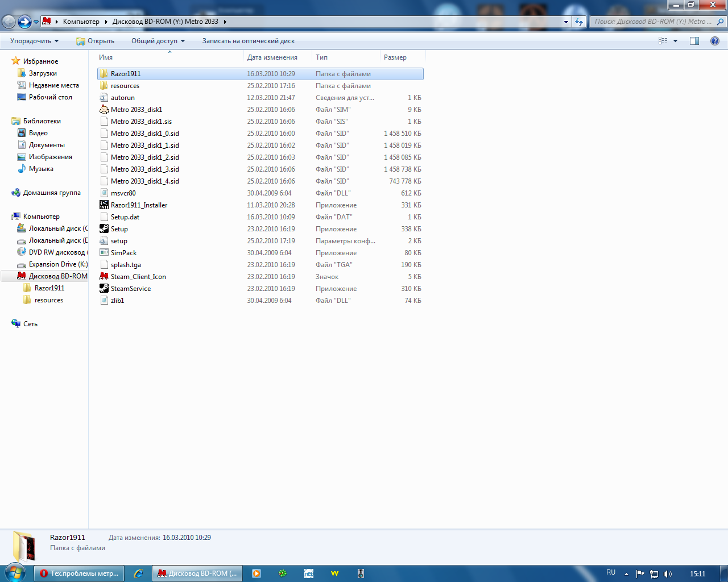This screenshot has height=582, width=728.
Task: Click the volume speaker icon in tray
Action: tap(668, 574)
